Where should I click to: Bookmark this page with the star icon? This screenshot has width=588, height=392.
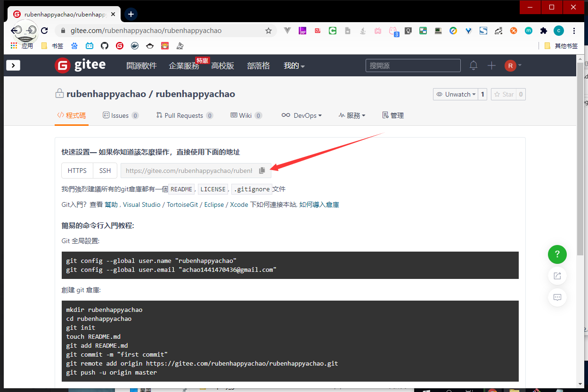[x=269, y=31]
